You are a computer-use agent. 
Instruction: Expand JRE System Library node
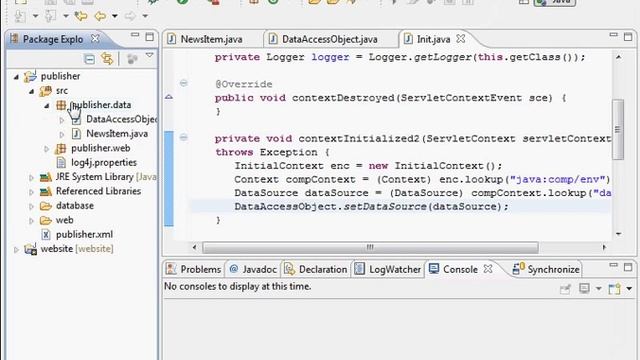(31, 178)
